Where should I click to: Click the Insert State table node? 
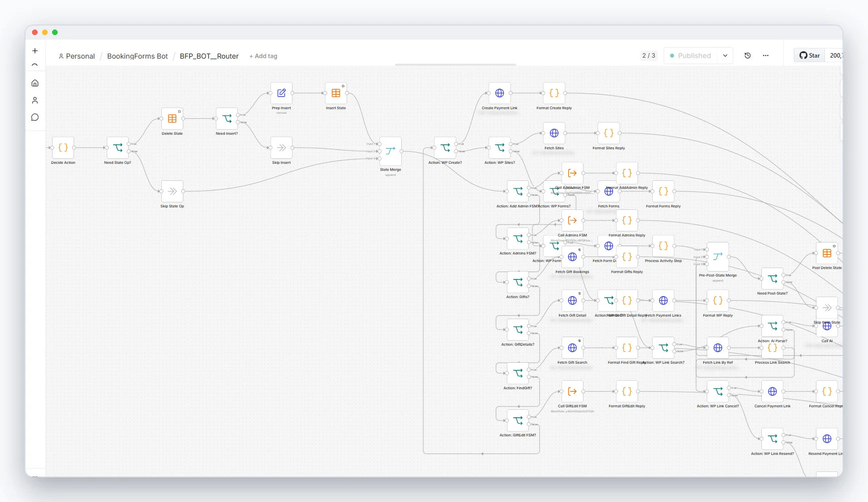point(336,93)
